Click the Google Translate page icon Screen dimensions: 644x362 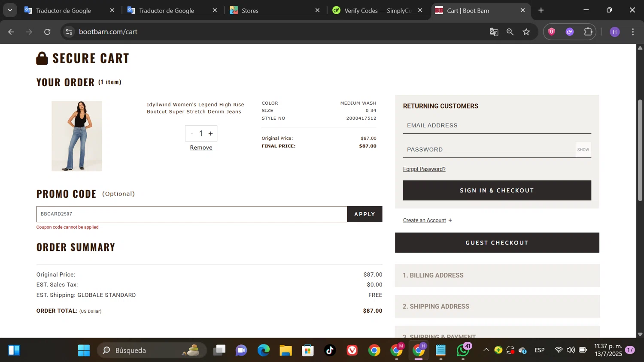point(494,32)
